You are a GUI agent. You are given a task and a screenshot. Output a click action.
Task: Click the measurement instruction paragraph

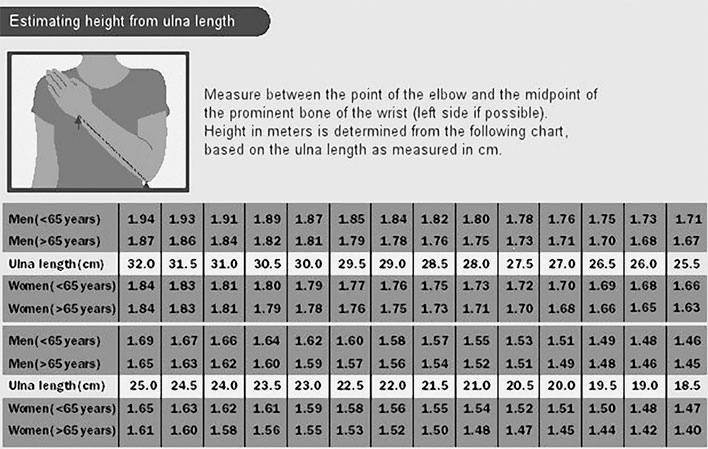coord(399,120)
